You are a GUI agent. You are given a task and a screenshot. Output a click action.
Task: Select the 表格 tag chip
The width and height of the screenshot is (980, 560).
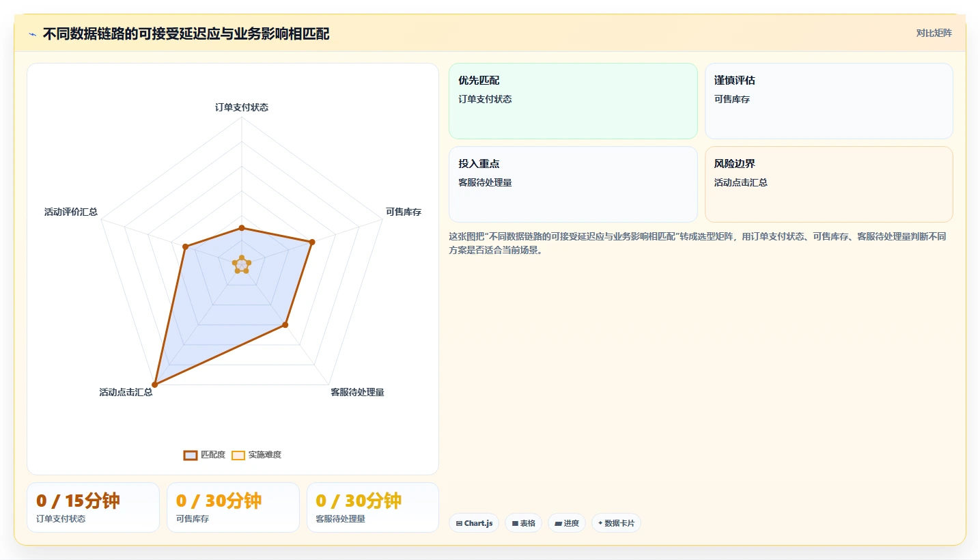point(523,523)
